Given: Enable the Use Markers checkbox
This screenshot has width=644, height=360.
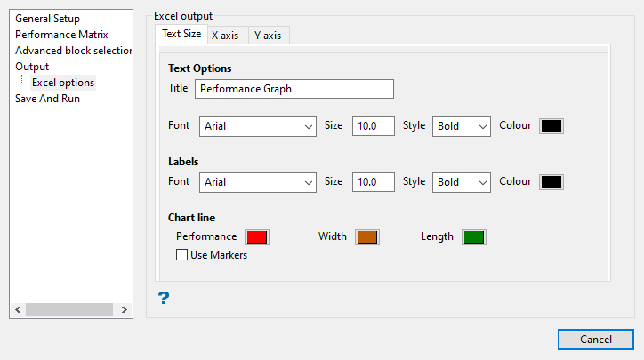Looking at the screenshot, I should tap(182, 255).
